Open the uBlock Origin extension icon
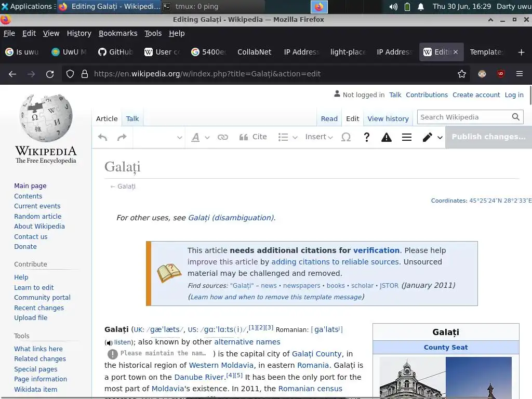Viewport: 532px width, 399px height. (x=501, y=74)
